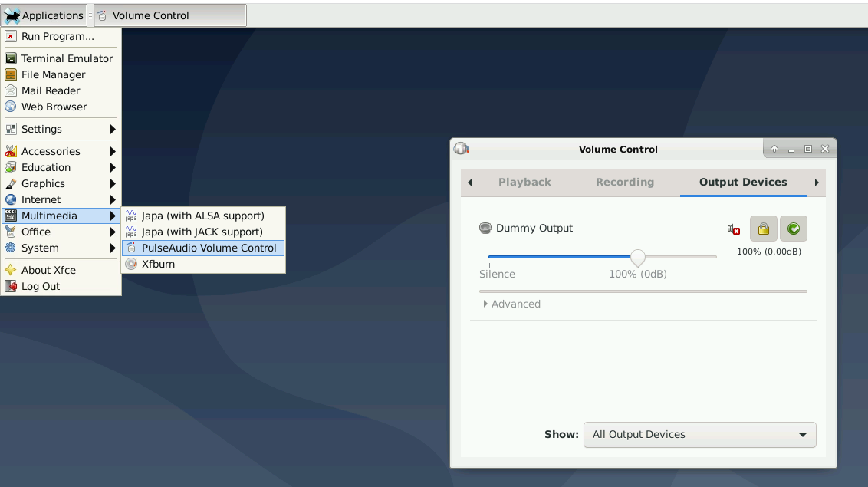The image size is (868, 487).
Task: Set Dummy Output as fallback device
Action: pyautogui.click(x=794, y=229)
